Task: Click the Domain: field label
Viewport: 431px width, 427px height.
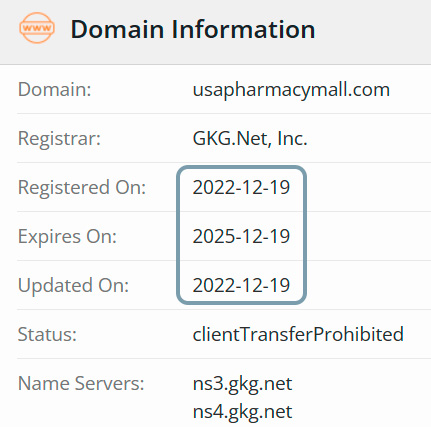Action: [54, 89]
